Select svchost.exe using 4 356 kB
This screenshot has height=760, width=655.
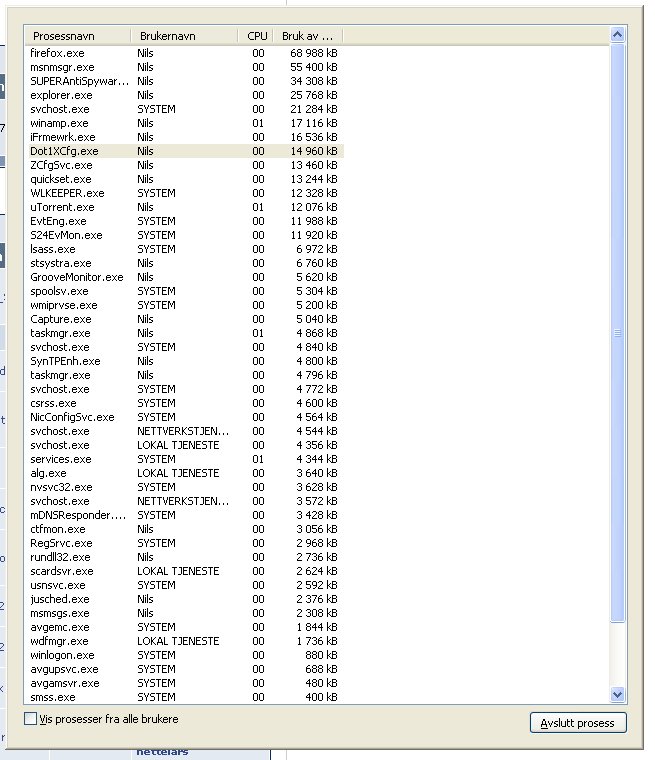(184, 445)
